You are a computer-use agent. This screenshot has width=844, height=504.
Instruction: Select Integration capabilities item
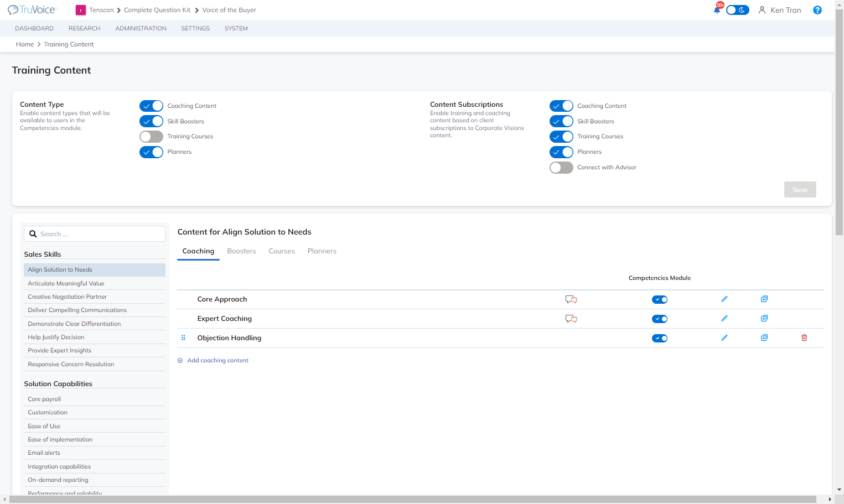tap(95, 467)
